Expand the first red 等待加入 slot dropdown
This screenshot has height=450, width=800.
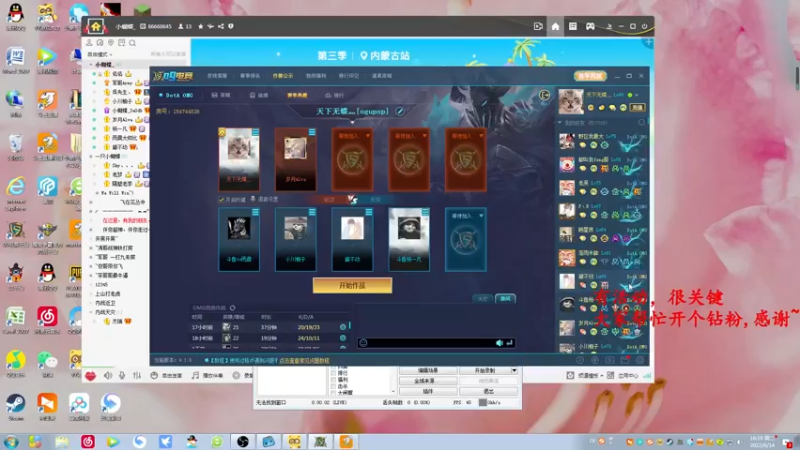pyautogui.click(x=367, y=136)
